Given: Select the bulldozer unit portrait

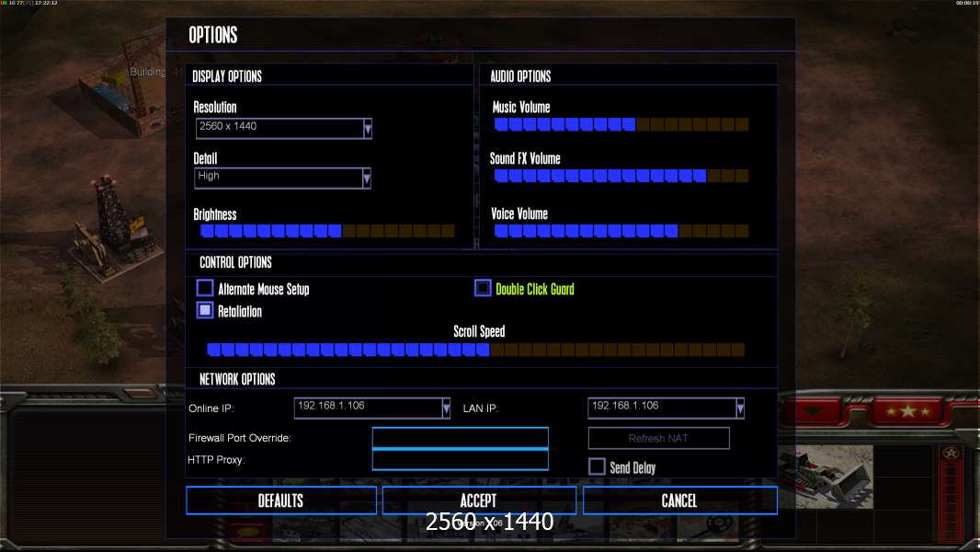Looking at the screenshot, I should [x=825, y=477].
